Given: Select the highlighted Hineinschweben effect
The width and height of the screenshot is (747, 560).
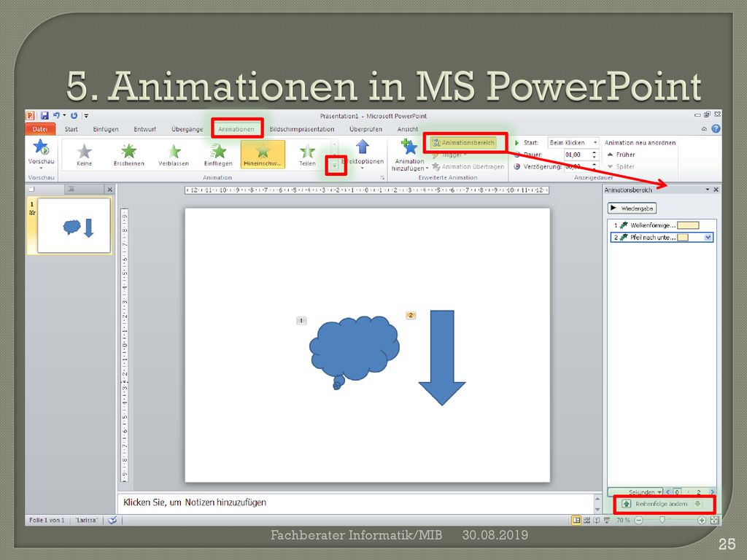Looking at the screenshot, I should pyautogui.click(x=263, y=155).
